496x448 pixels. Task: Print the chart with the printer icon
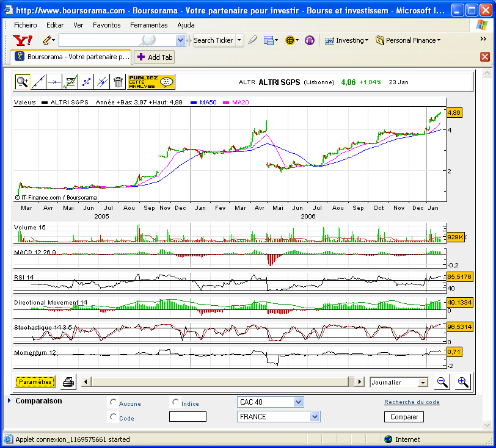[68, 382]
